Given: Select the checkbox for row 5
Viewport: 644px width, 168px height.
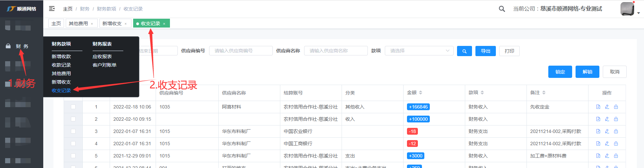Looking at the screenshot, I should [73, 156].
